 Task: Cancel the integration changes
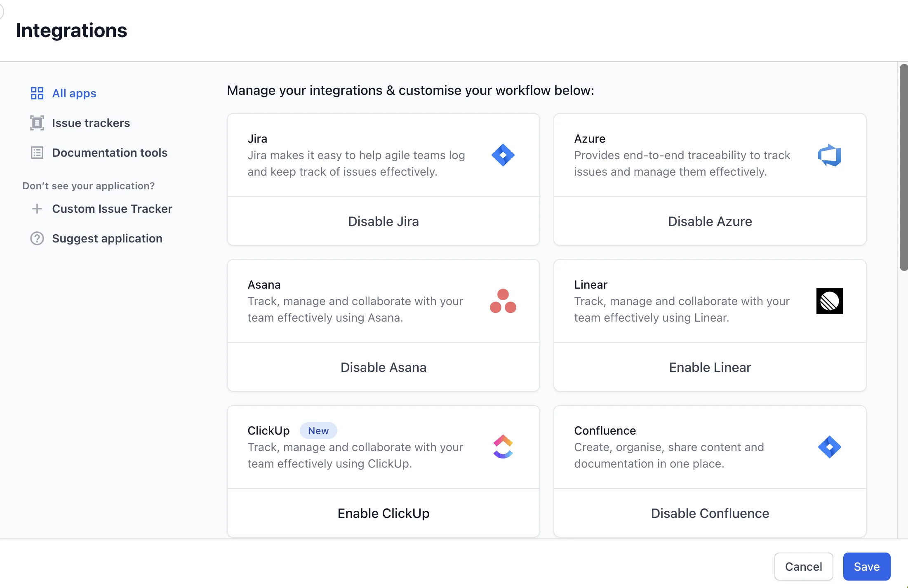click(804, 567)
